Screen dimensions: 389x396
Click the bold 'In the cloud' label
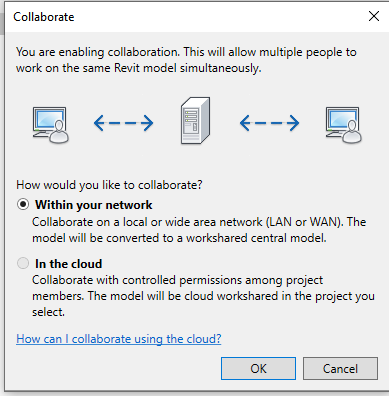point(69,264)
